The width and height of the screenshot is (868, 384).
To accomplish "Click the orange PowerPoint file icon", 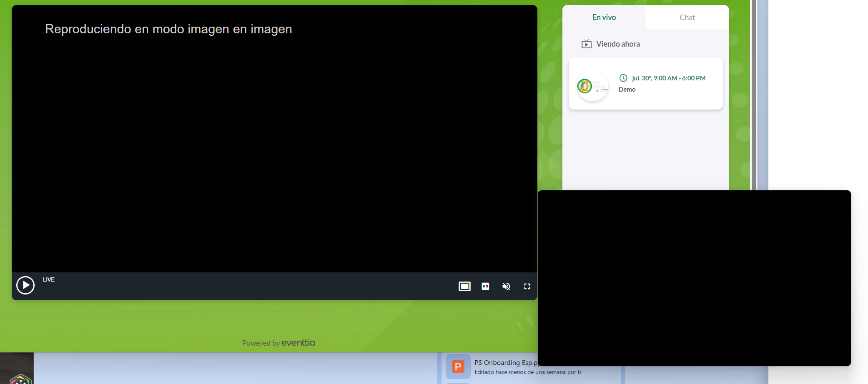I will point(458,367).
